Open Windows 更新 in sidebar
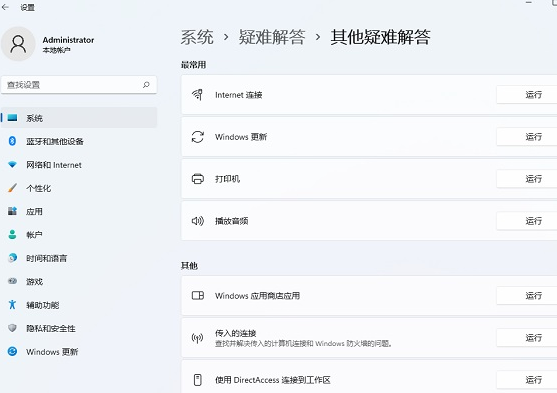Screen dimensions: 557x393 (x=79, y=352)
